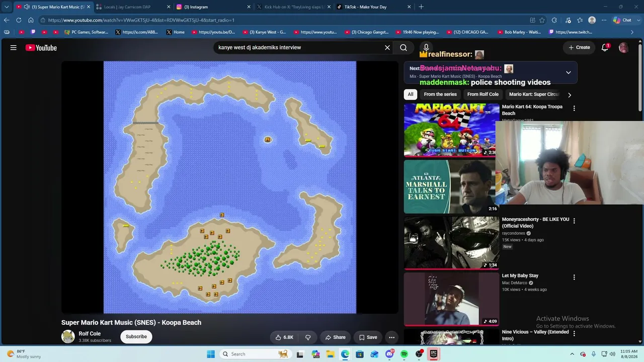Open the Windows Start menu
This screenshot has height=362, width=644.
pyautogui.click(x=211, y=354)
